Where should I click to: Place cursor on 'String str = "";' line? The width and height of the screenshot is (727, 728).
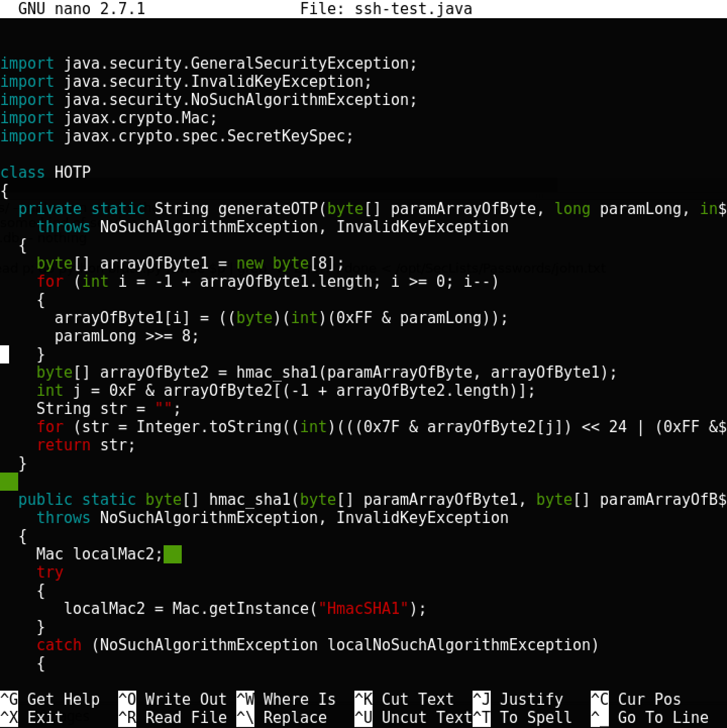109,408
